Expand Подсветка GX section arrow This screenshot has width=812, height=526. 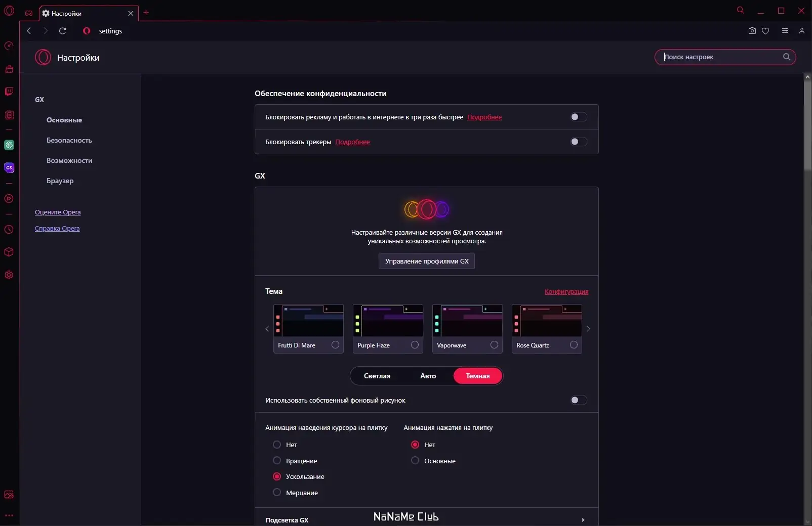tap(583, 520)
